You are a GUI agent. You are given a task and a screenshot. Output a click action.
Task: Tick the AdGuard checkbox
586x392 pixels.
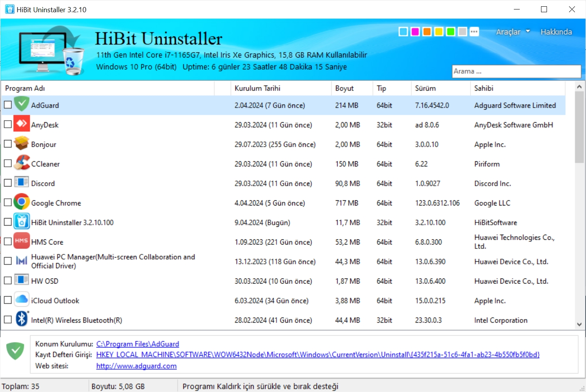(x=8, y=105)
